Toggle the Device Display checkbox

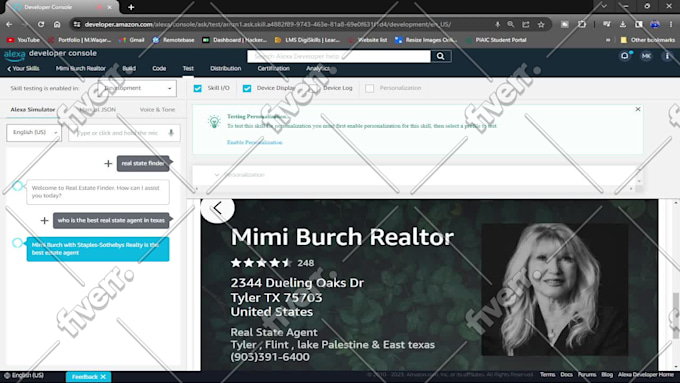(247, 88)
